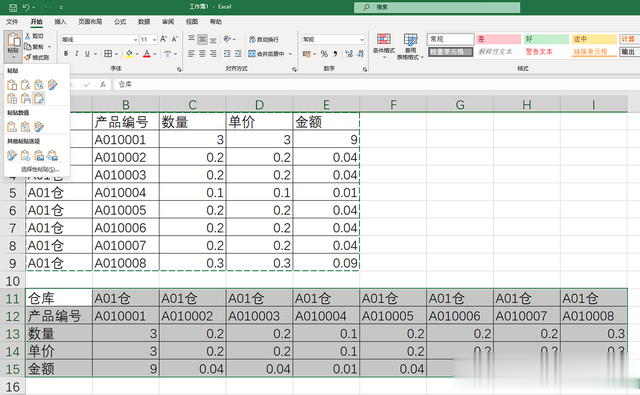
Task: Open the Customize Quick Access Toolbar arrow
Action: 61,7
